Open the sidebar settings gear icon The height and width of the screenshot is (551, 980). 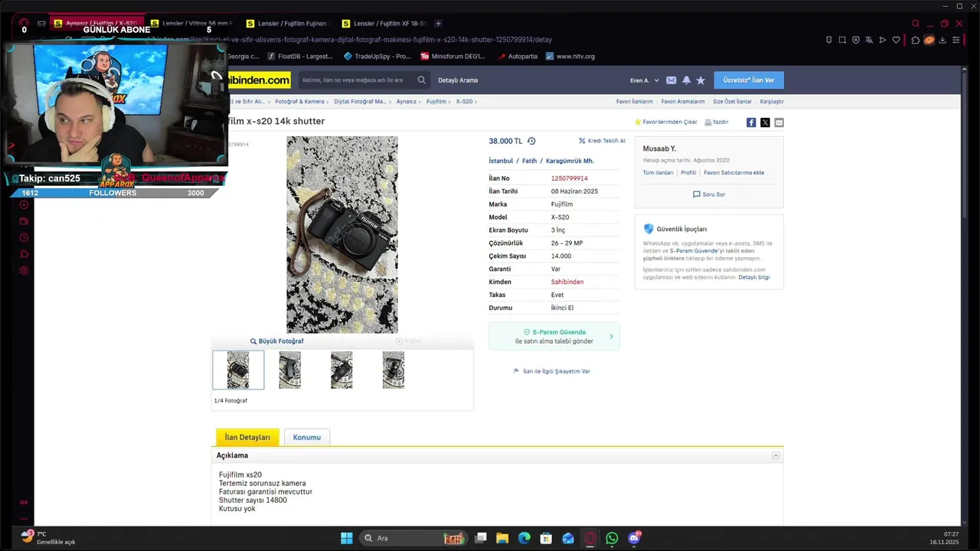click(24, 270)
